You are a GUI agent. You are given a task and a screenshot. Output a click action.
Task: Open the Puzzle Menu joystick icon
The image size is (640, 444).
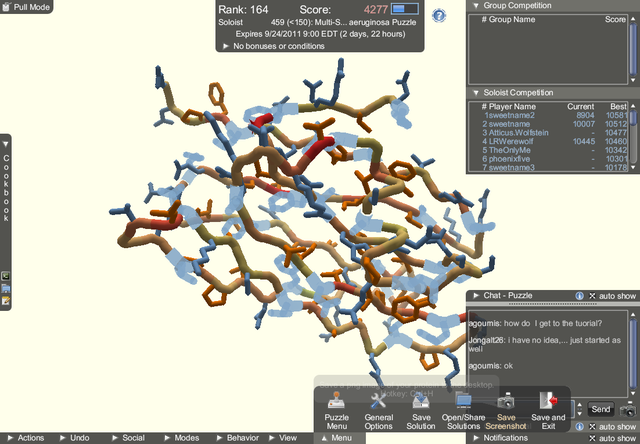pos(338,399)
